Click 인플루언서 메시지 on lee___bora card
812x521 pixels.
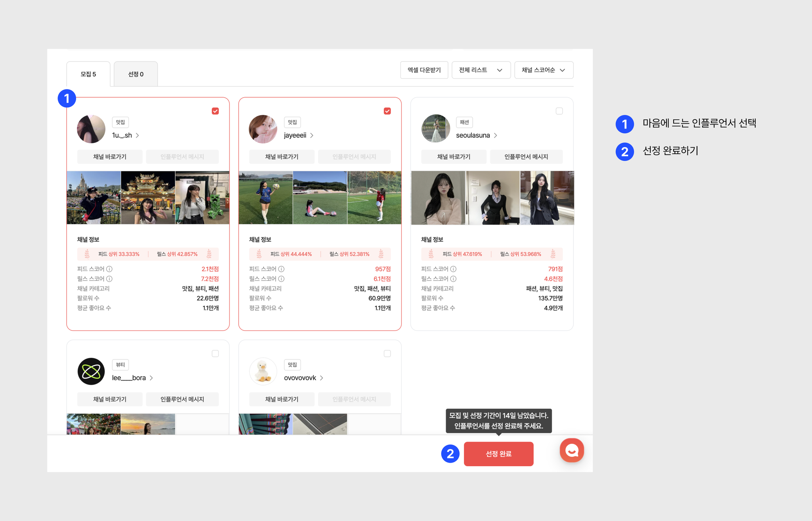(x=182, y=399)
